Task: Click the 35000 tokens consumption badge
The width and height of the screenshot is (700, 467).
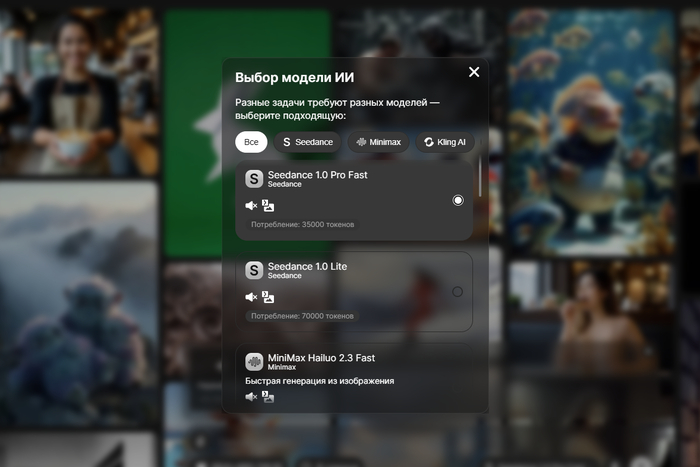Action: (302, 225)
